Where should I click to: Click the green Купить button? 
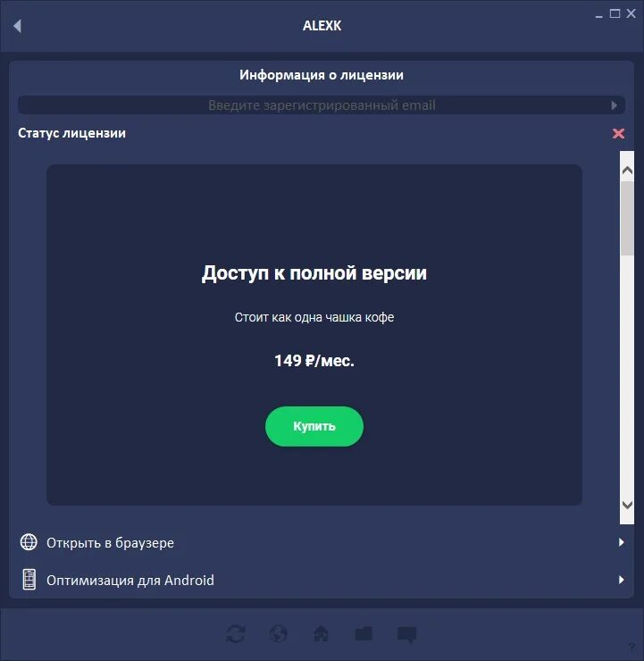pos(314,426)
